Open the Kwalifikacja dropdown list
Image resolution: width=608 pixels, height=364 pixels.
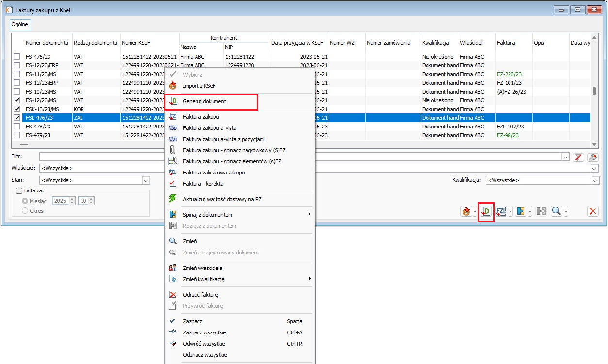click(x=595, y=180)
